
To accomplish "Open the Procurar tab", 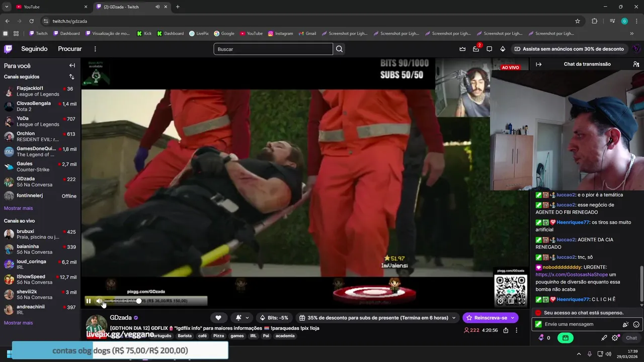I will coord(70,49).
